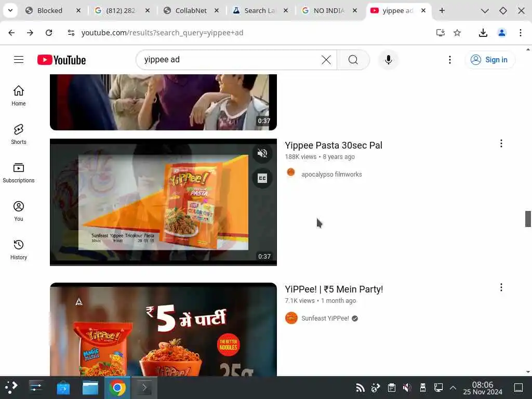Screen dimensions: 532x399
Task: Open the clipboard tray icon
Action: point(392,388)
